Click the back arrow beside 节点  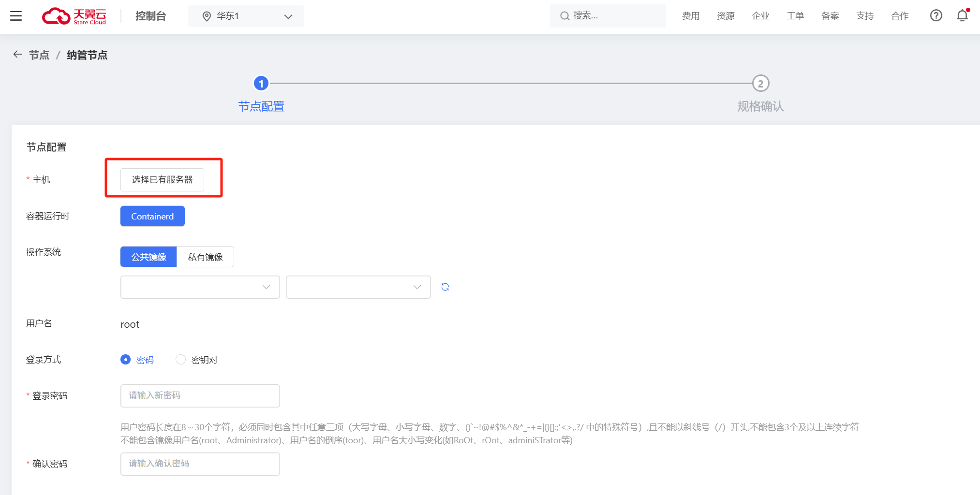point(17,55)
